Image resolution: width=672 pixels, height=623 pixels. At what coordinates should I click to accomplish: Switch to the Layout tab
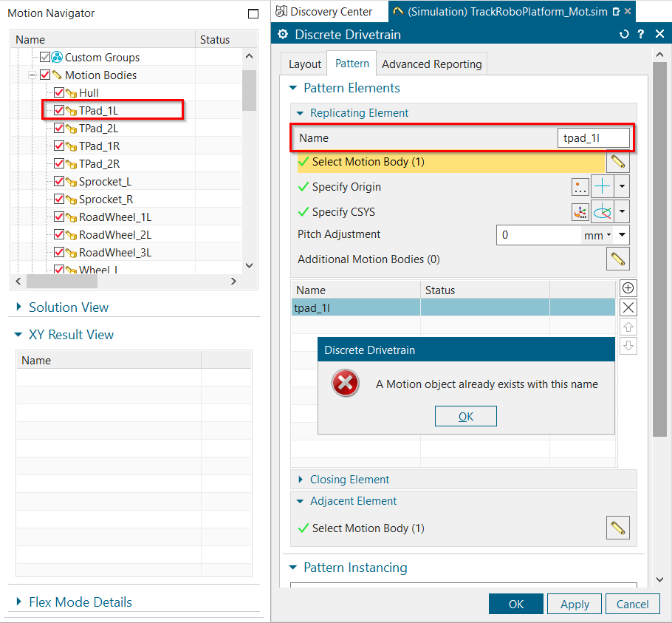304,64
